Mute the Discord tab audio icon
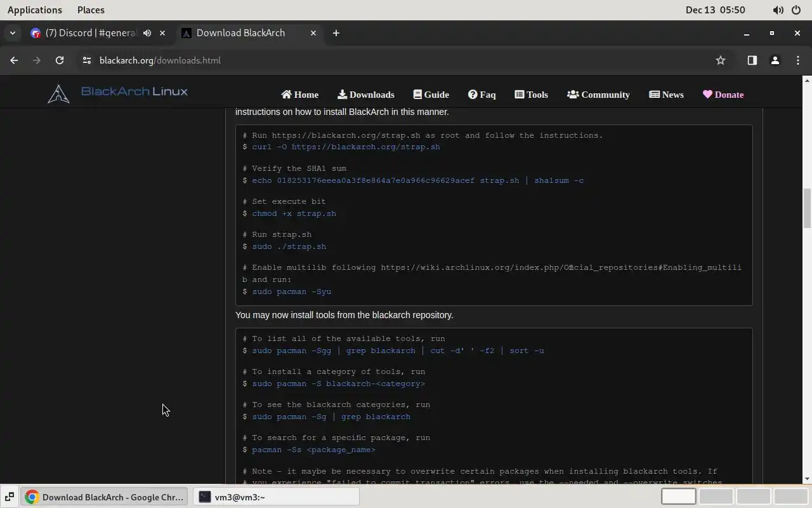 point(147,33)
